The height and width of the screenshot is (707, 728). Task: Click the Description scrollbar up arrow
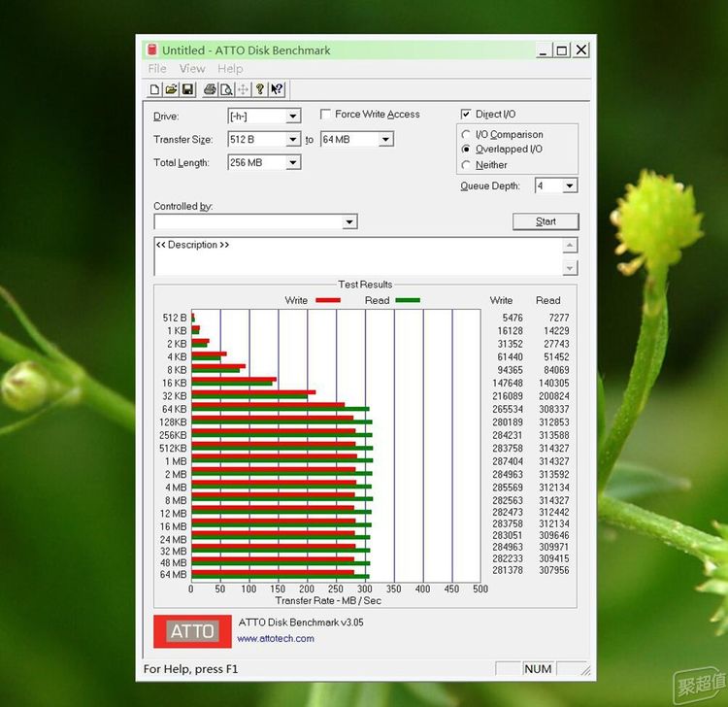pyautogui.click(x=570, y=246)
